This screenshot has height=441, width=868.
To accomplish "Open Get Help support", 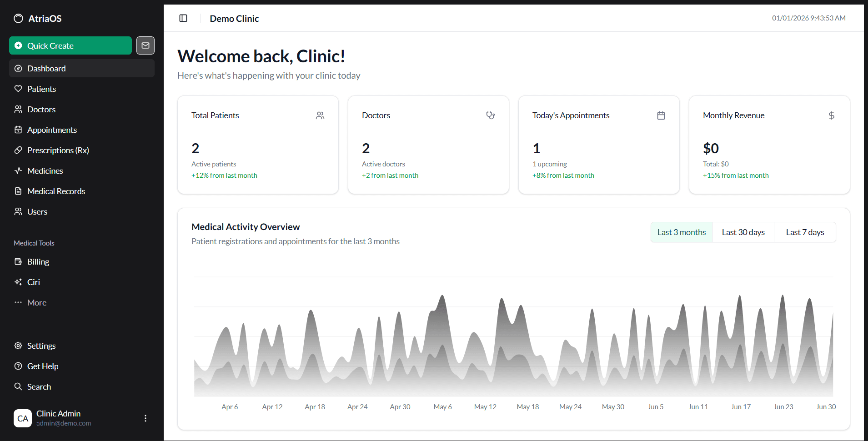I will 43,366.
